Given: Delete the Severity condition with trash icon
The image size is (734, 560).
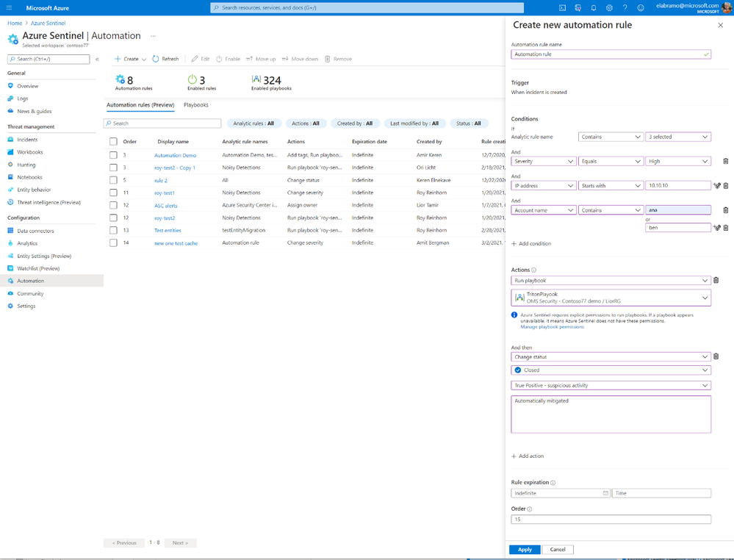Looking at the screenshot, I should click(726, 162).
